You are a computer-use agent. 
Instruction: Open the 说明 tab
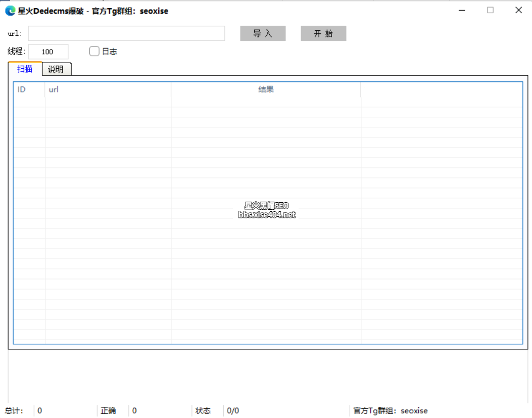pyautogui.click(x=56, y=69)
